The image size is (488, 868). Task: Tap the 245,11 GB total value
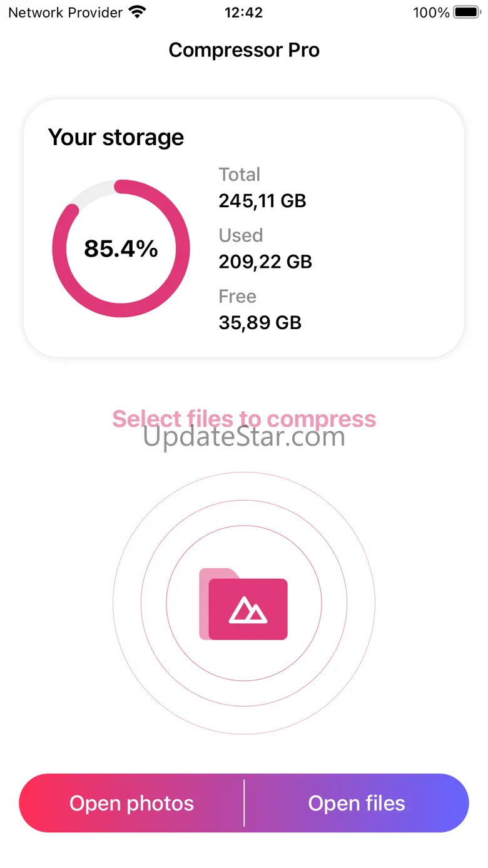coord(262,201)
